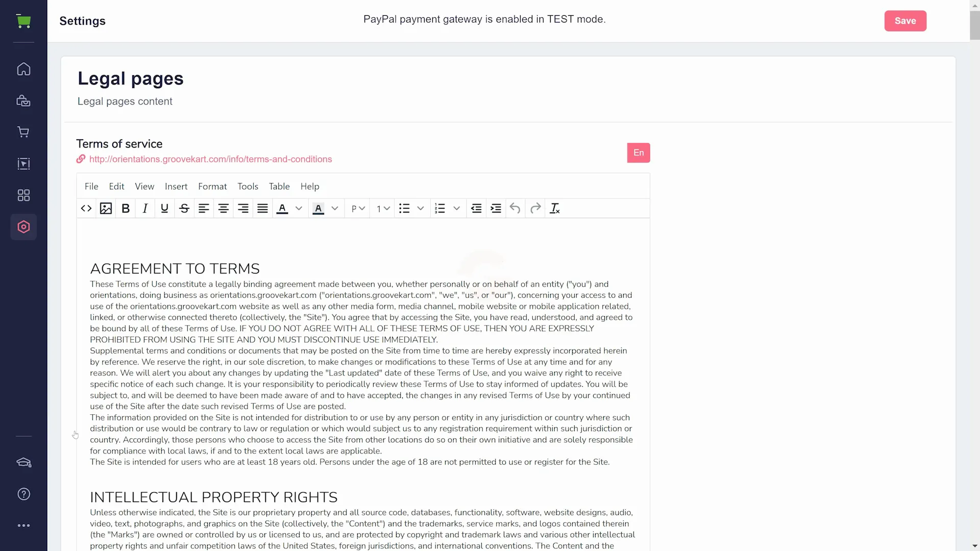Toggle strikethrough formatting

click(184, 208)
